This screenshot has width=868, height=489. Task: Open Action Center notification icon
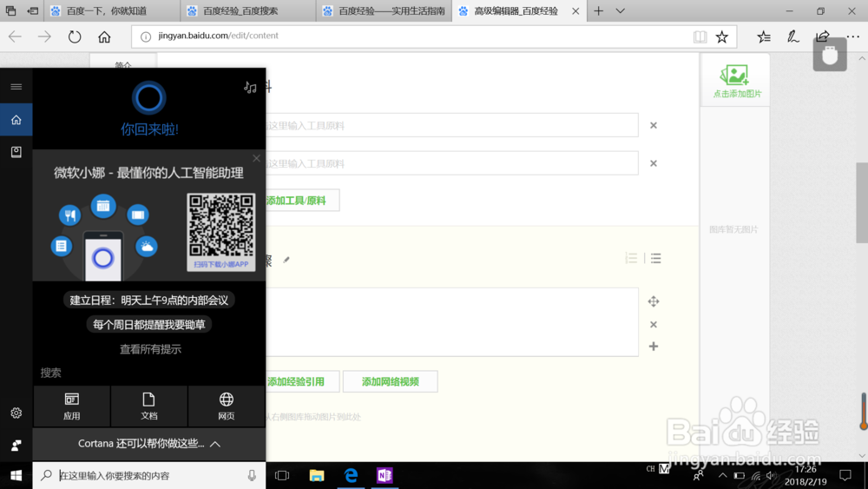(x=845, y=475)
